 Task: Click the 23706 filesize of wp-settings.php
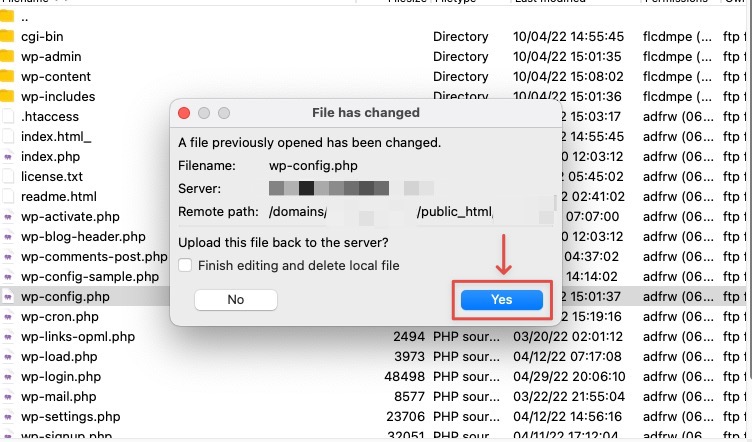[405, 417]
